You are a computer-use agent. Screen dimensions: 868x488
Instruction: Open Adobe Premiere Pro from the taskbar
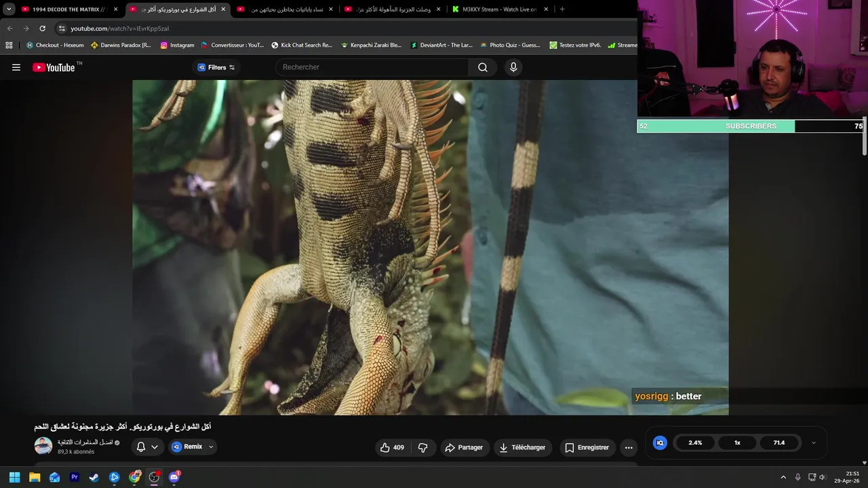[75, 477]
